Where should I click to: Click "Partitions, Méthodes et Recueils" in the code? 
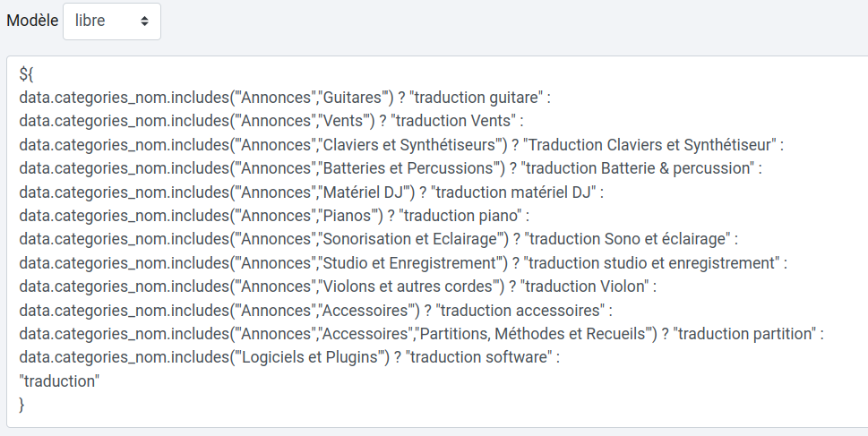click(535, 334)
